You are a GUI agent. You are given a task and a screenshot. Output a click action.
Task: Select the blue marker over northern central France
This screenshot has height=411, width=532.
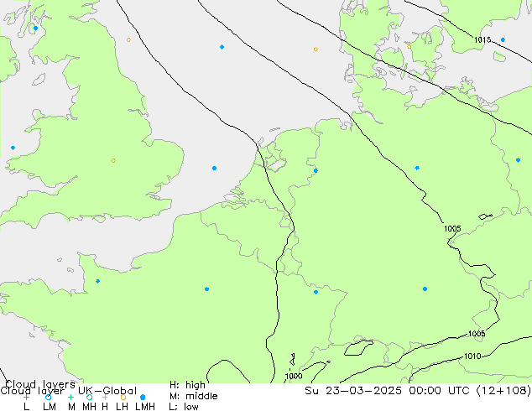click(x=206, y=289)
